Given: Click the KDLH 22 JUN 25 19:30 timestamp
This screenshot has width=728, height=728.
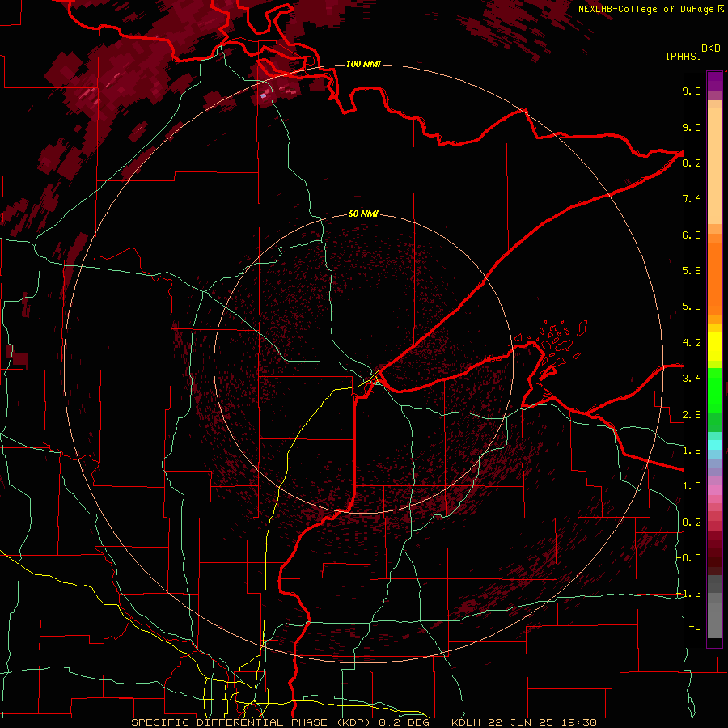Looking at the screenshot, I should [x=523, y=722].
